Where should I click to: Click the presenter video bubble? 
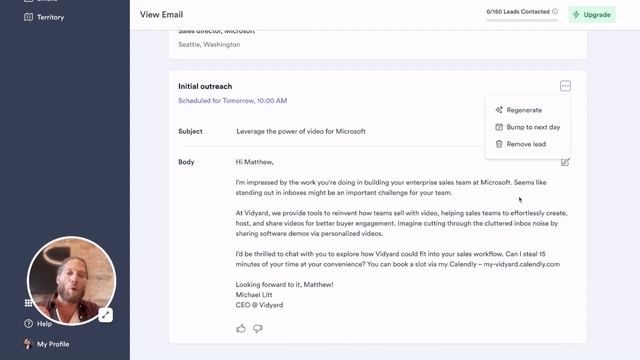(71, 280)
